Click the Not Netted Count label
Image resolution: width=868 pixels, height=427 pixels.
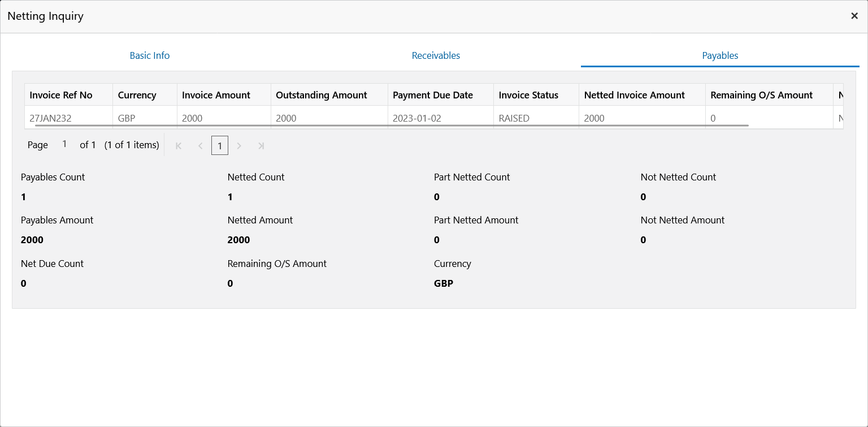[x=678, y=177]
